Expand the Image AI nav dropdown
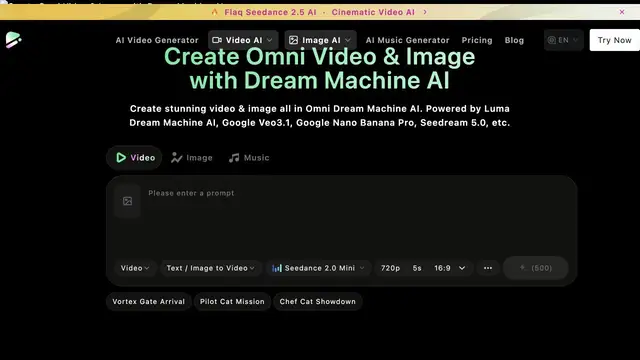Viewport: 640px width, 360px height. point(320,40)
